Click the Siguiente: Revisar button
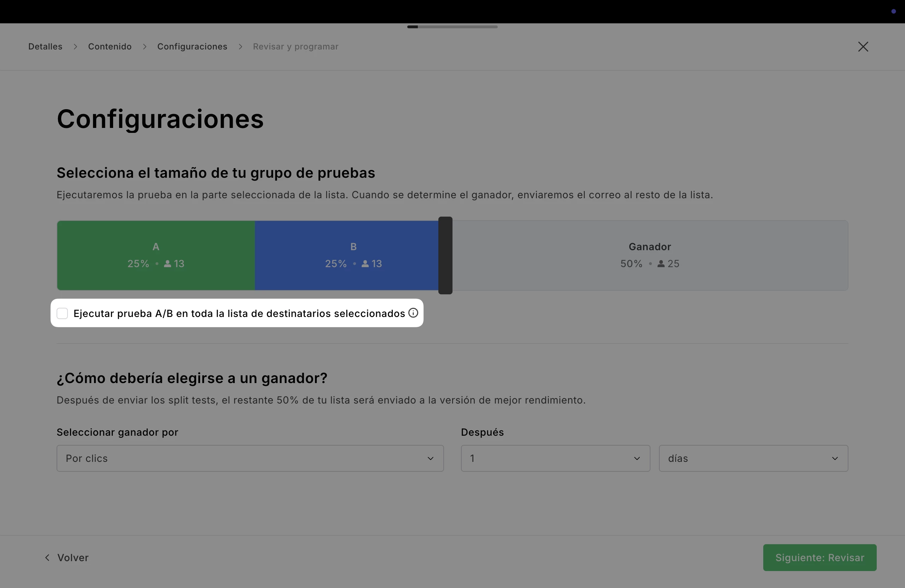 819,557
